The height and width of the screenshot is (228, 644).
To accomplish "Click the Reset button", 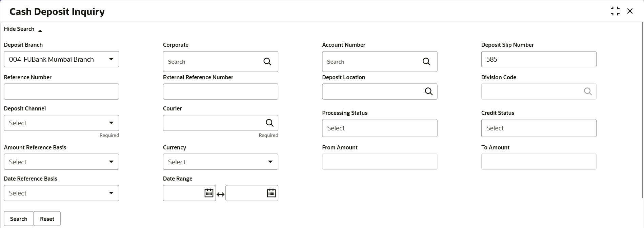I will tap(47, 219).
